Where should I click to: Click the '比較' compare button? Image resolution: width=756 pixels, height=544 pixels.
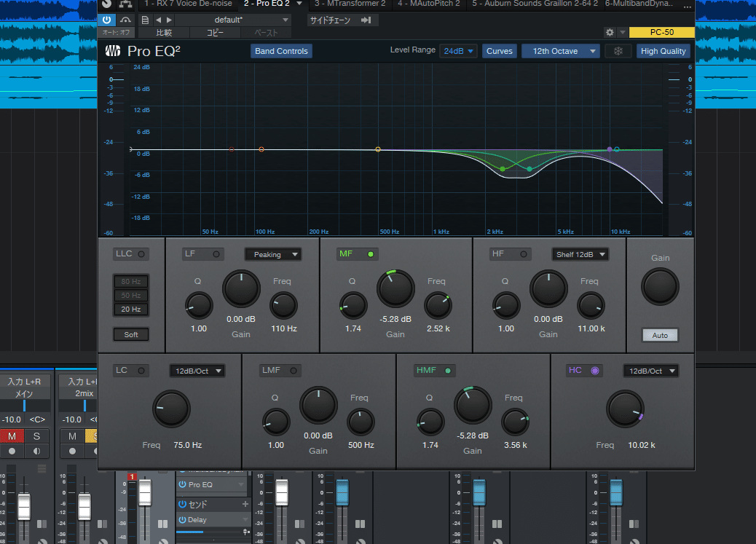click(164, 32)
